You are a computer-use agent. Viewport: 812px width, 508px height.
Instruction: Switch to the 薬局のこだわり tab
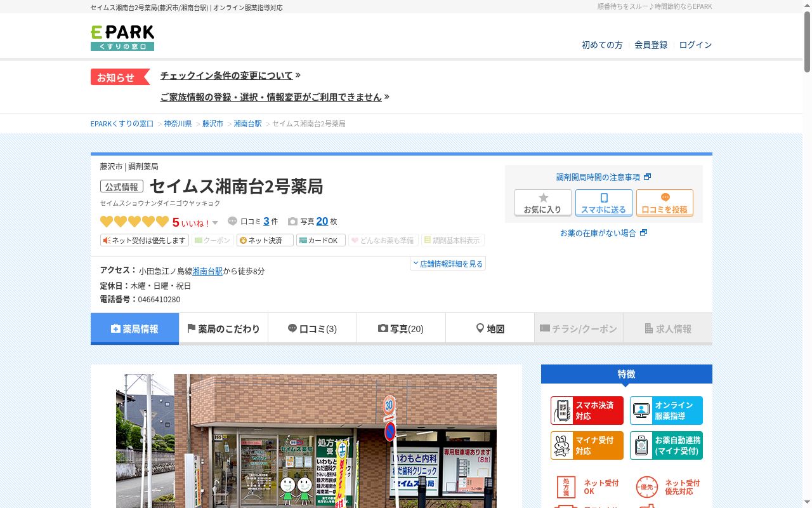pos(223,329)
